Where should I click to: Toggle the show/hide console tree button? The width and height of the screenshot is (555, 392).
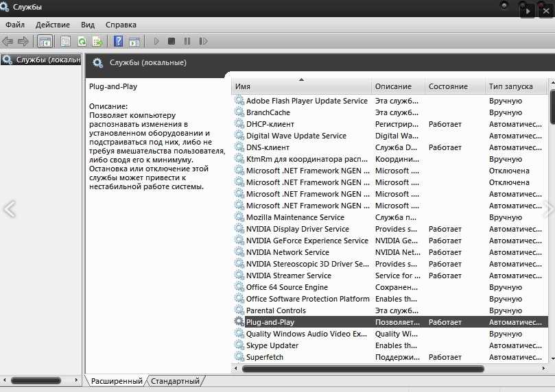[45, 42]
